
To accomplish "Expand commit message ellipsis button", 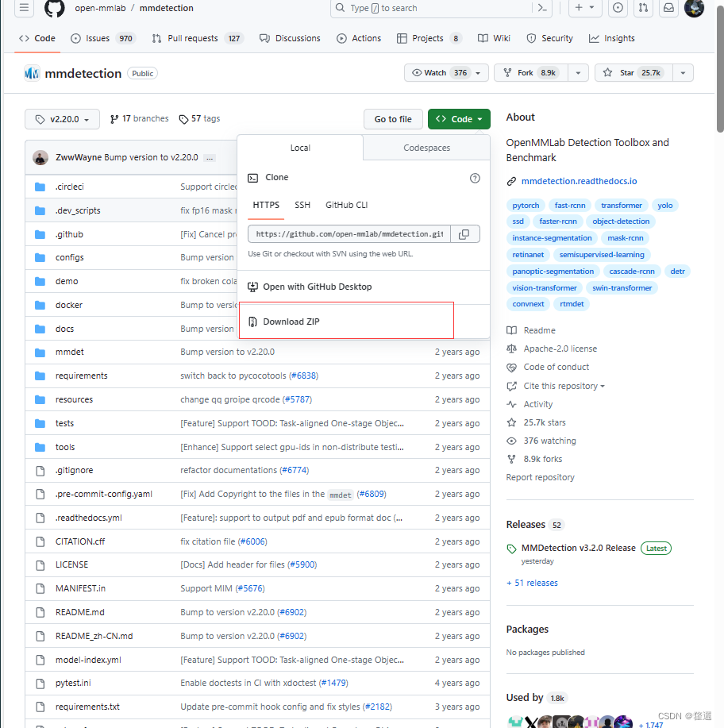I will pyautogui.click(x=210, y=158).
